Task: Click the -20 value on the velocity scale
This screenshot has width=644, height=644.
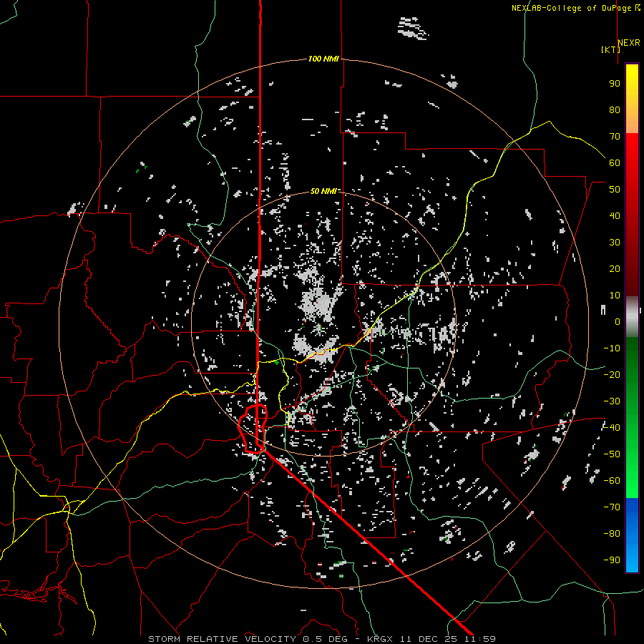Action: (x=612, y=375)
